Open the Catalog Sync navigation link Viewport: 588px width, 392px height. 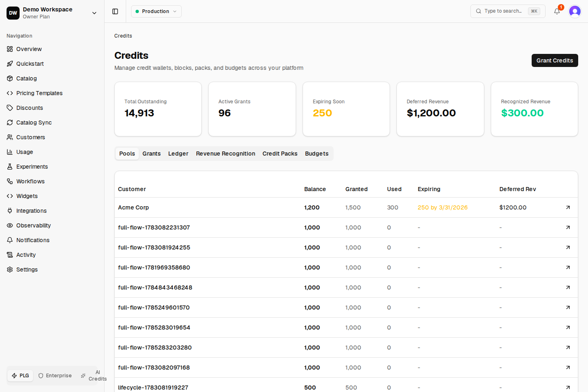pyautogui.click(x=52, y=122)
